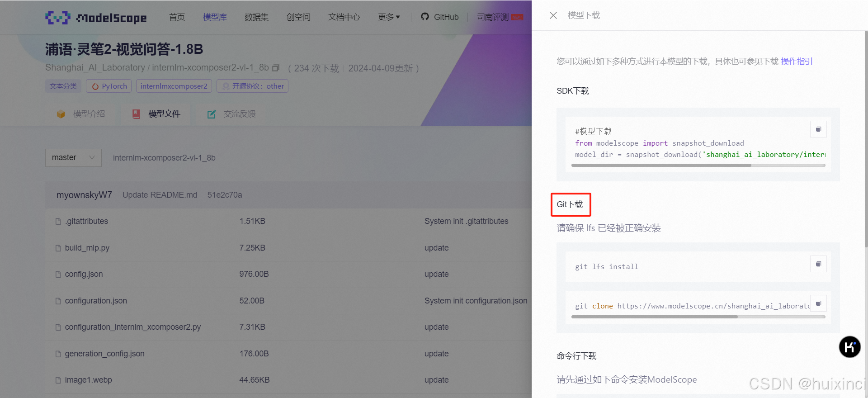Open the .gitattributes file
Image resolution: width=868 pixels, height=398 pixels.
tap(86, 221)
